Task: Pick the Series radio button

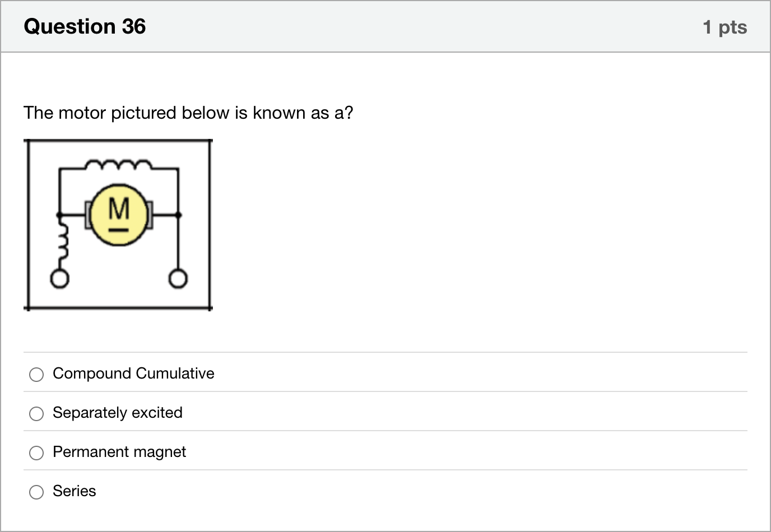Action: 36,492
